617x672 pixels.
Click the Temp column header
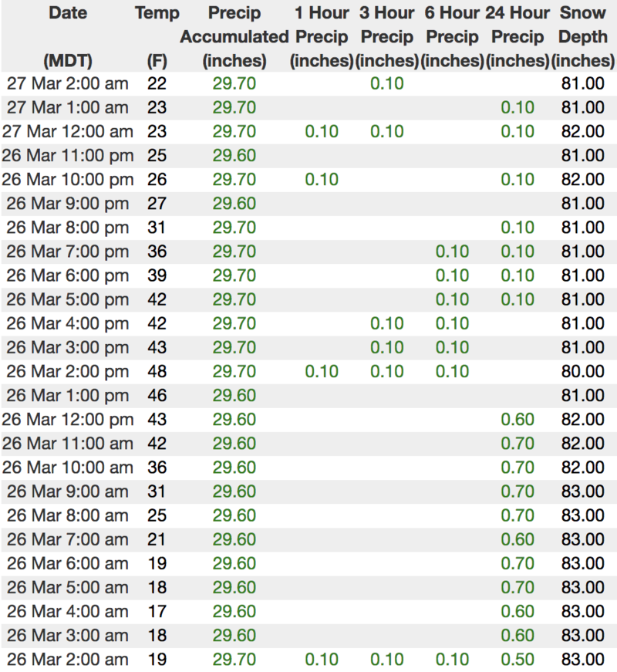pos(157,13)
